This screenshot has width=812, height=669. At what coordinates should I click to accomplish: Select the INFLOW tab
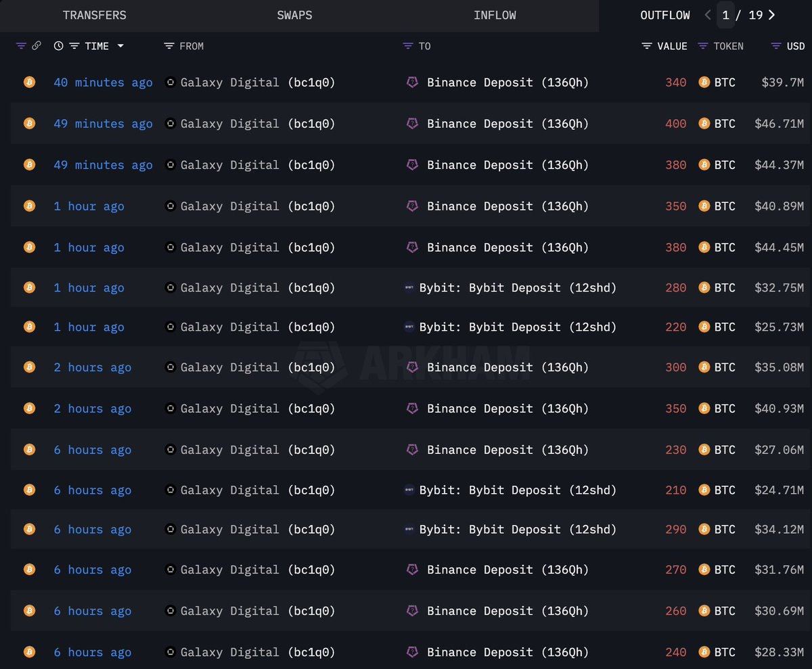pos(495,15)
